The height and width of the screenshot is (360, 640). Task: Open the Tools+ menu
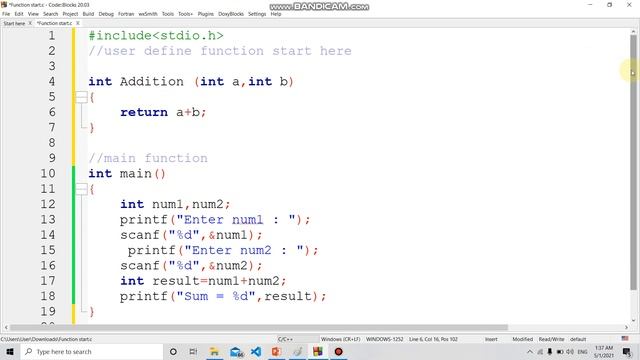click(x=185, y=14)
